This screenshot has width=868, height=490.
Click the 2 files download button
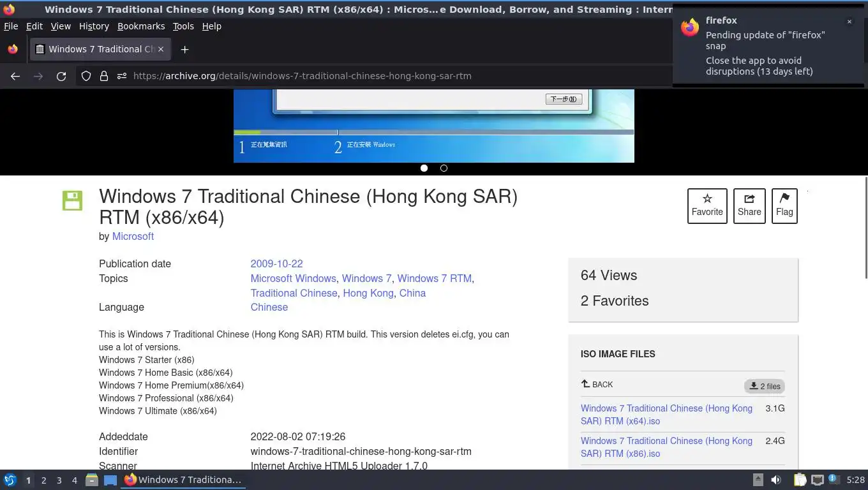coord(764,386)
